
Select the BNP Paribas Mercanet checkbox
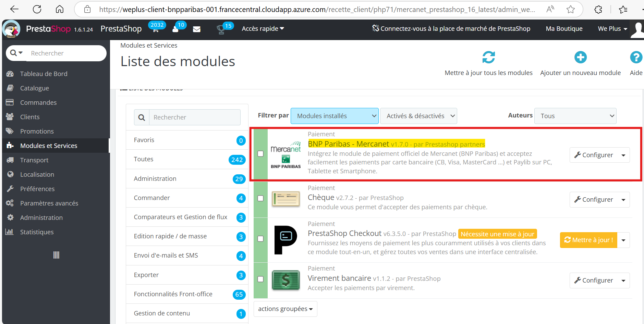pos(260,154)
